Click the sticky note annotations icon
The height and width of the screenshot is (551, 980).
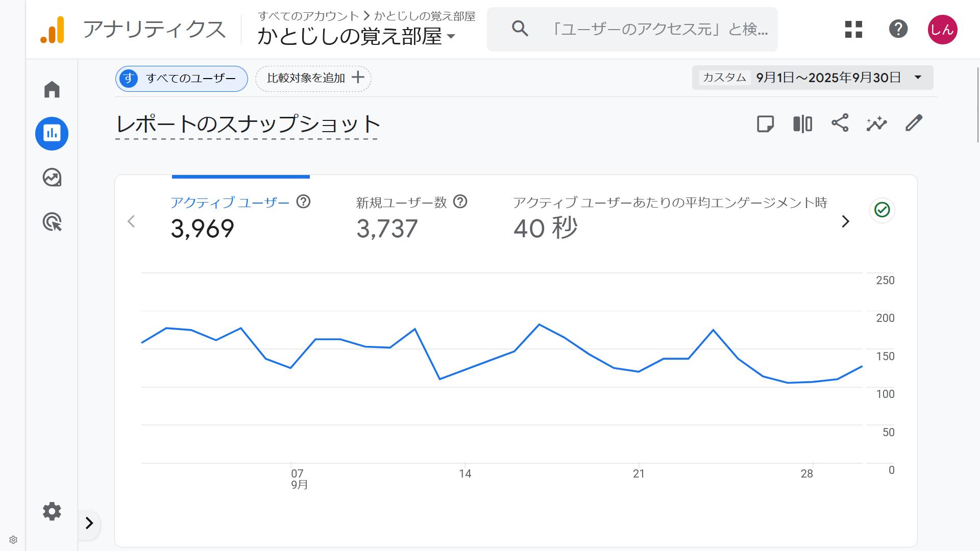click(765, 123)
